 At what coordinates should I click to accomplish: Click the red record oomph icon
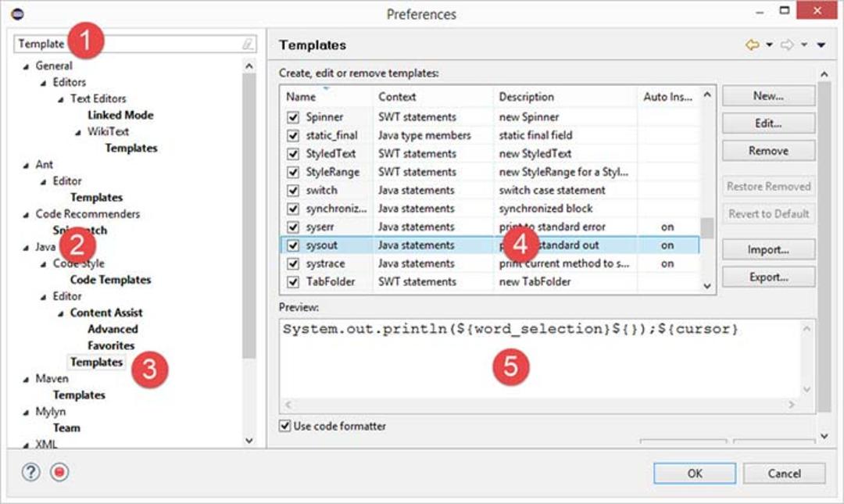tap(59, 472)
